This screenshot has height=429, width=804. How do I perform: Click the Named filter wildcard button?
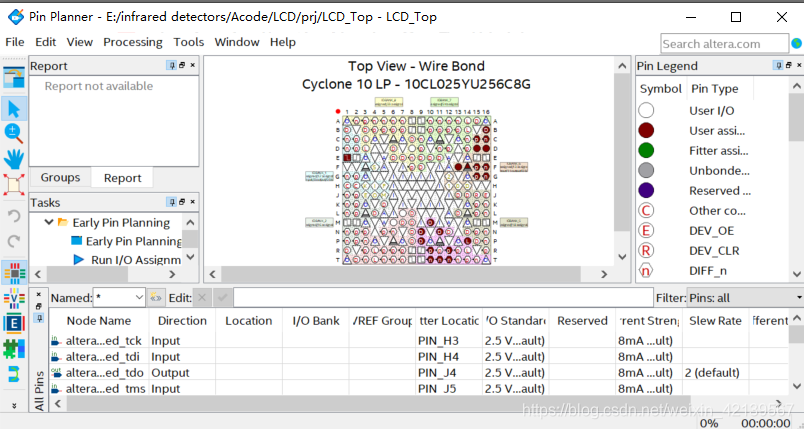coord(155,298)
